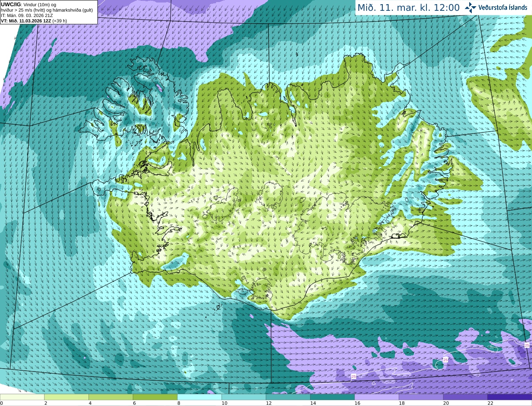
Task: Pick the dark teal swatch between 14 and 16
Action: (332, 397)
